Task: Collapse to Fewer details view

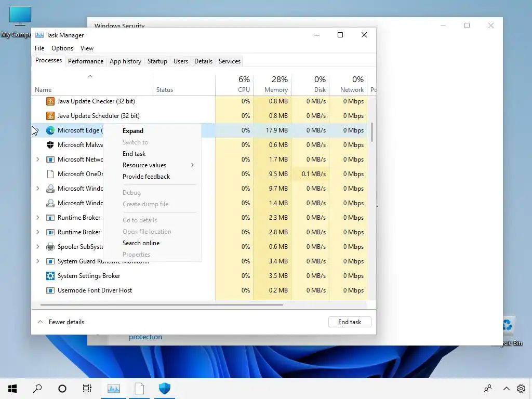Action: point(61,322)
